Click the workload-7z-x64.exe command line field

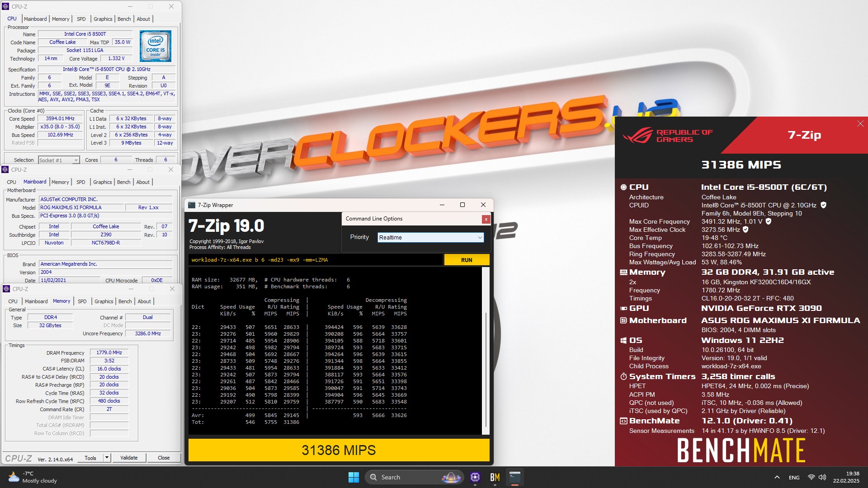[316, 260]
